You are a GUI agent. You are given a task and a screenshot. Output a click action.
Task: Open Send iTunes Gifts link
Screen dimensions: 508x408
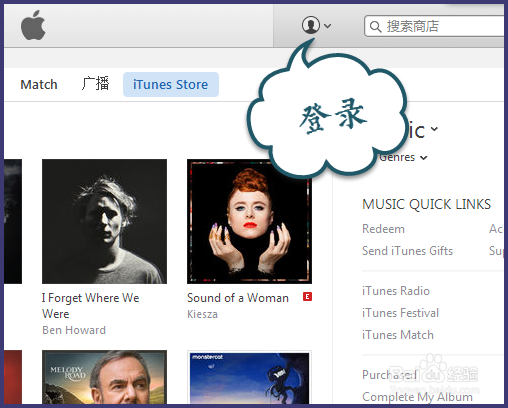407,251
